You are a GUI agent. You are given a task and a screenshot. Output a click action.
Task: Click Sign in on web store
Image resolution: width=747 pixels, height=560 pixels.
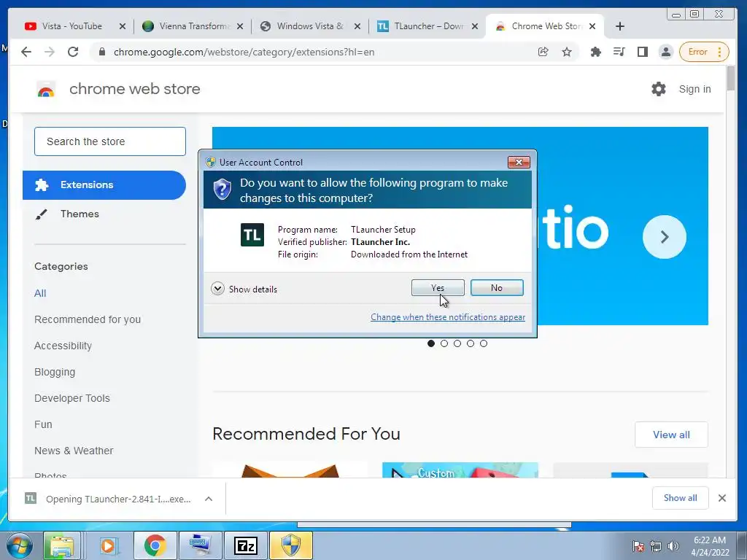(x=694, y=89)
